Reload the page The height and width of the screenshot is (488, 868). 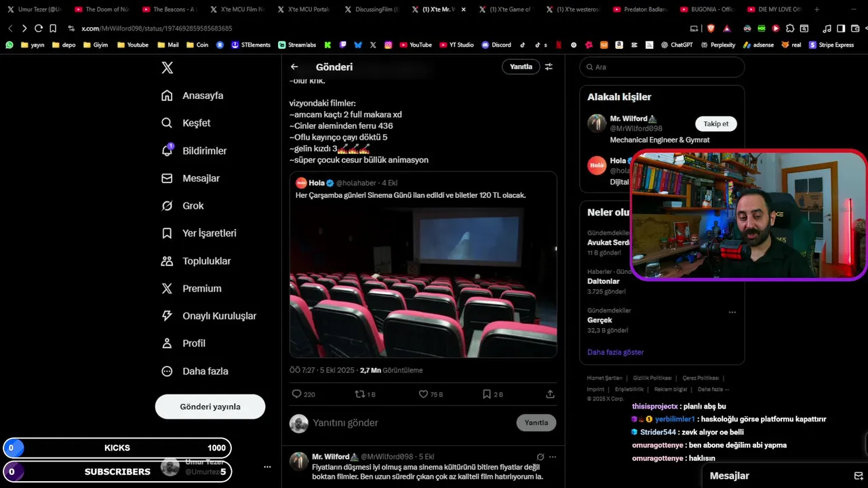(x=39, y=28)
